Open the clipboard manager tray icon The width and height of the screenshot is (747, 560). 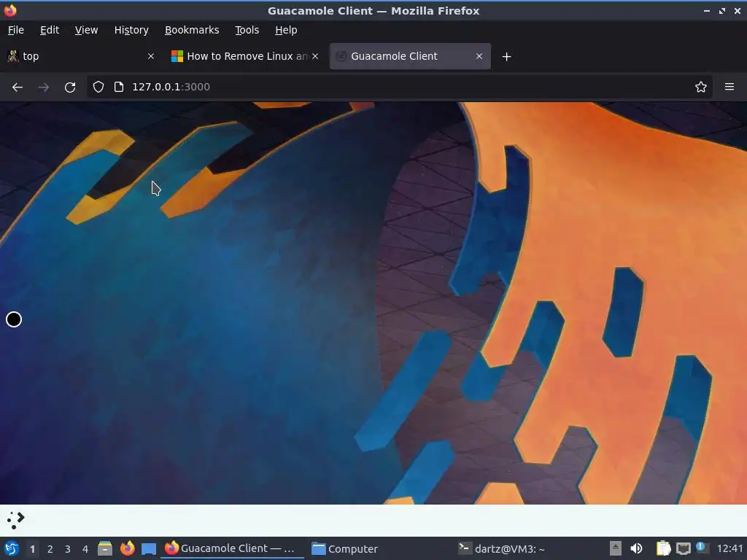click(x=663, y=548)
